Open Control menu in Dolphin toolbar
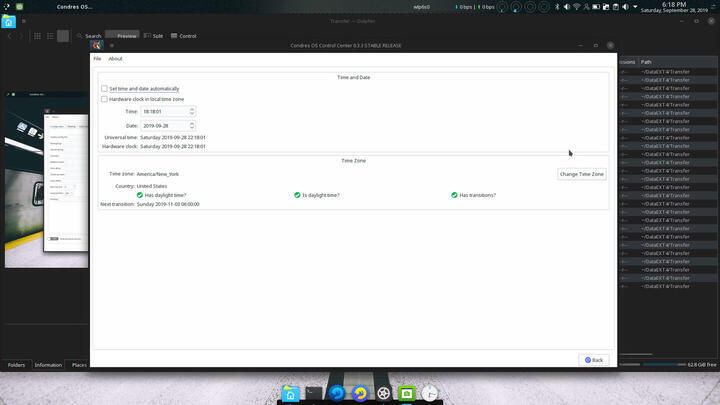Screen dimensions: 720x405 pos(184,36)
